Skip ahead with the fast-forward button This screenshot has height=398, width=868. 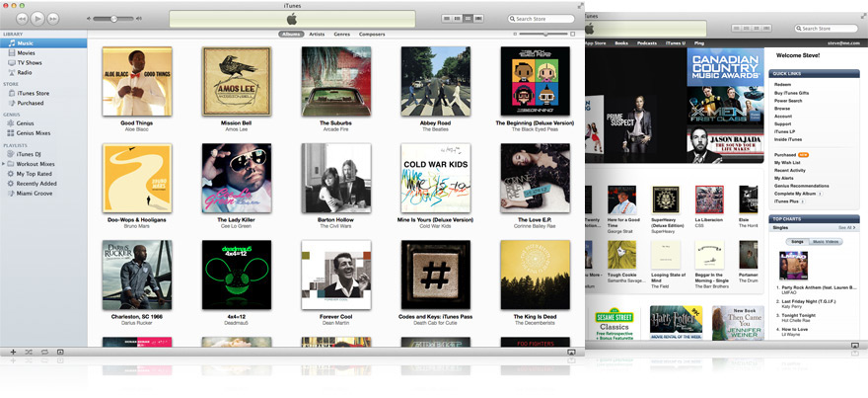52,19
